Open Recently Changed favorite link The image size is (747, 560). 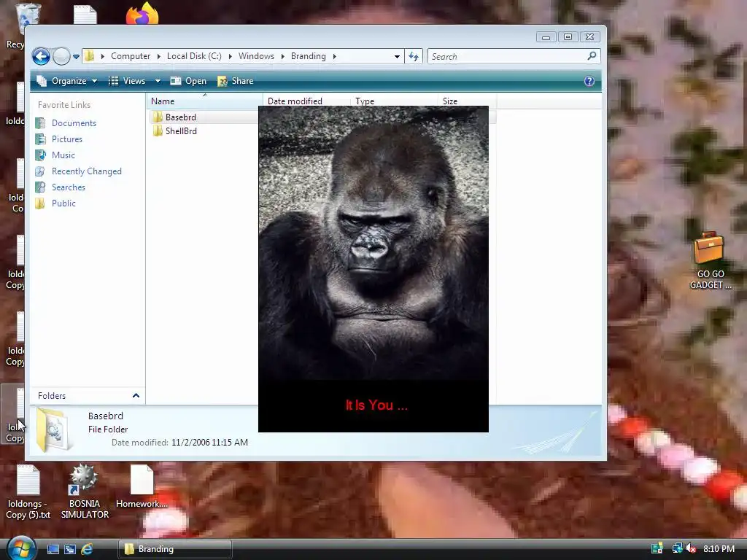pyautogui.click(x=79, y=171)
